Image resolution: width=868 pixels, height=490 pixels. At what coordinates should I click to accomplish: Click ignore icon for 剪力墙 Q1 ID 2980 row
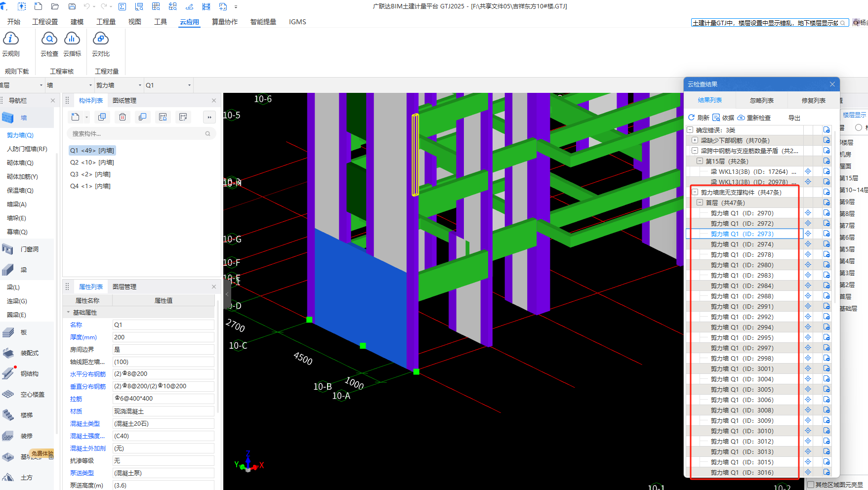click(827, 265)
